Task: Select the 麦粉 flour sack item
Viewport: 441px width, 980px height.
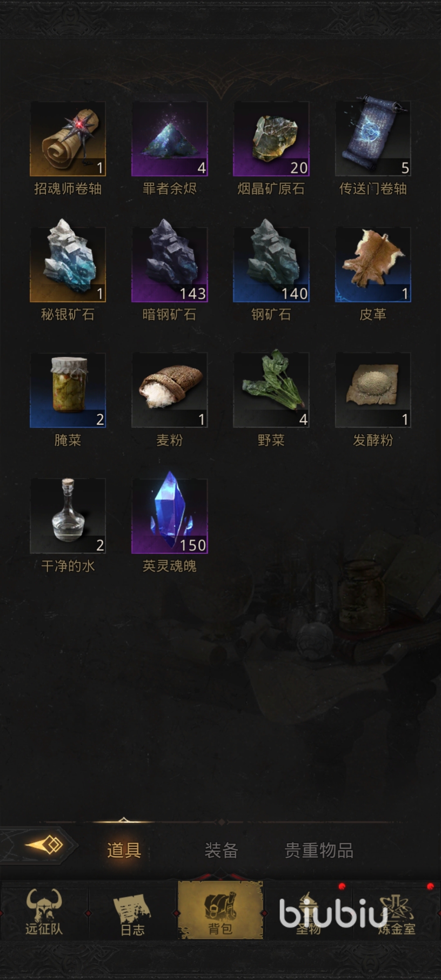Action: [x=169, y=390]
